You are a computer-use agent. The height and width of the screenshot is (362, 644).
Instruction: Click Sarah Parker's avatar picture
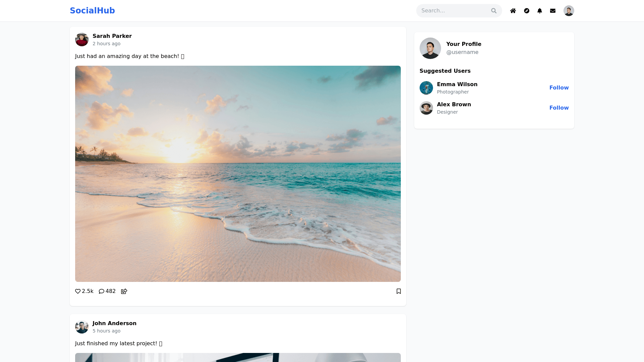point(82,40)
